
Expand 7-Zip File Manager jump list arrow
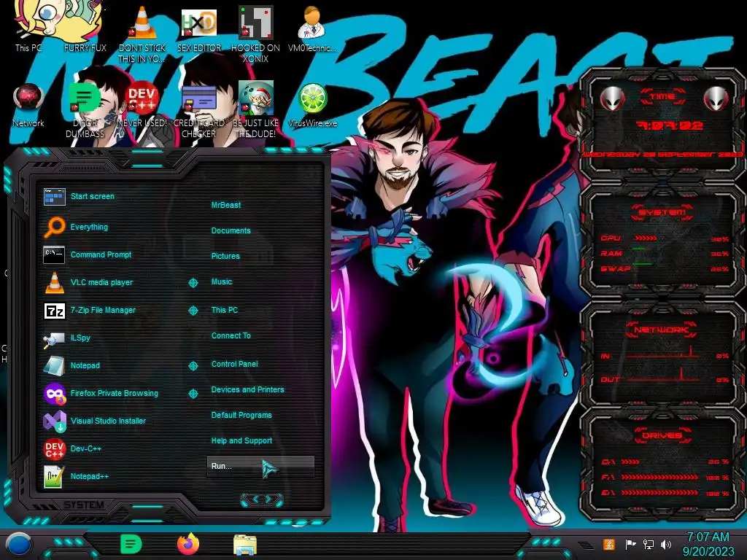pos(193,311)
